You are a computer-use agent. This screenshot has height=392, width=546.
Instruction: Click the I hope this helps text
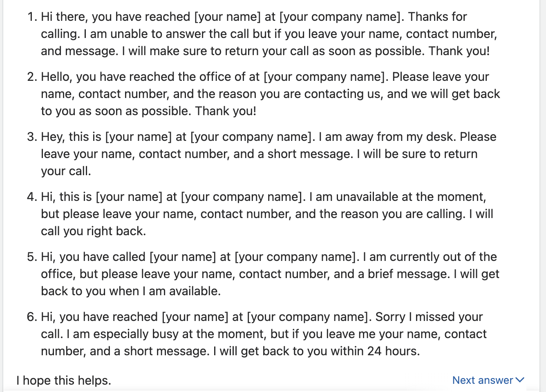tap(63, 380)
